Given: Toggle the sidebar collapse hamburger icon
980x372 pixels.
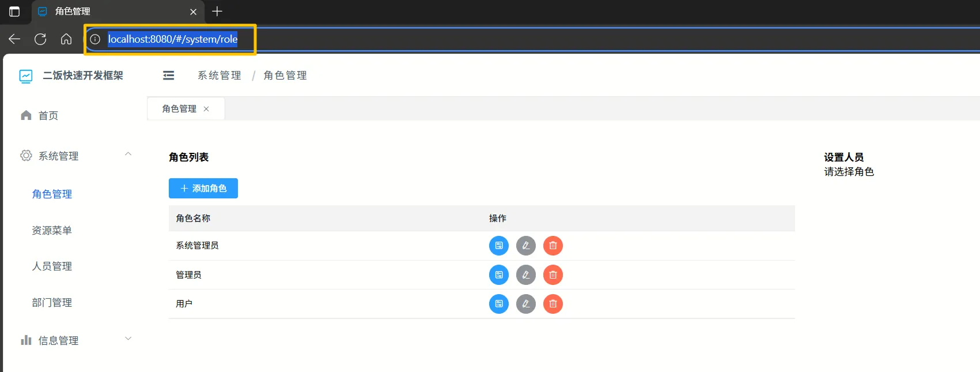Looking at the screenshot, I should click(168, 76).
